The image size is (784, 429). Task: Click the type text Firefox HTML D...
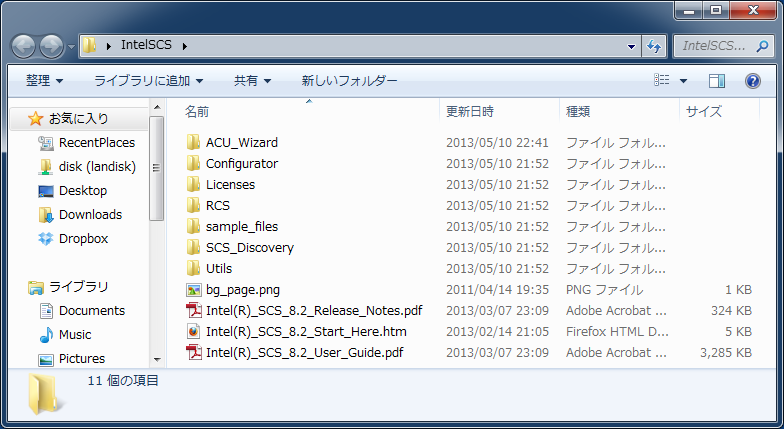617,332
